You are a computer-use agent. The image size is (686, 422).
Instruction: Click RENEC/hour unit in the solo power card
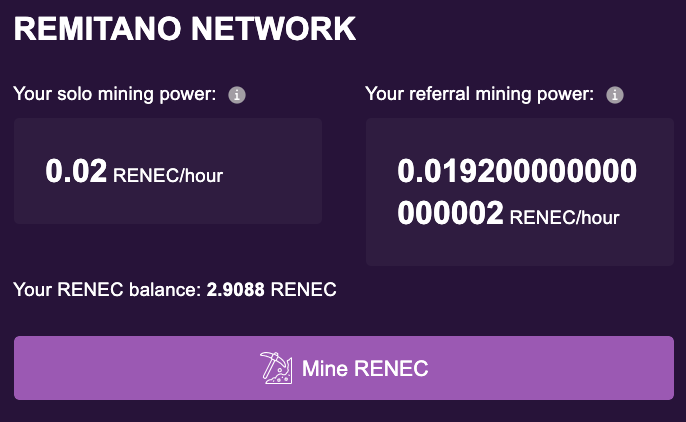(x=168, y=175)
